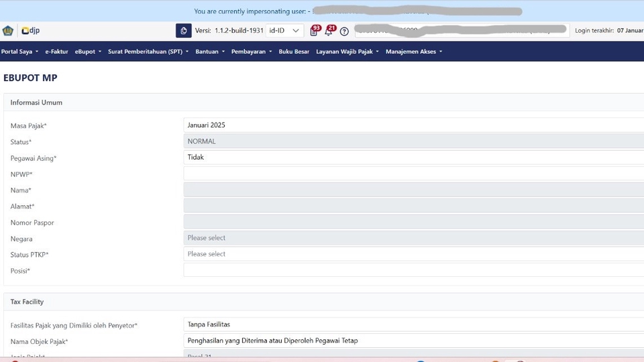Select the Pegawai Asing dropdown
Screen dimensions: 644x362
pos(413,158)
